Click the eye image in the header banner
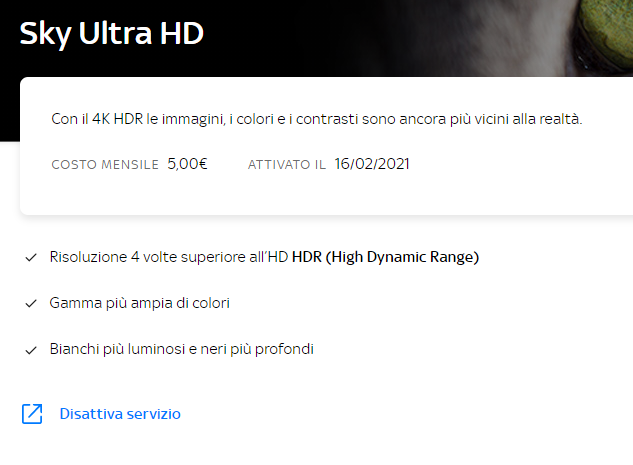633x465 pixels. [x=604, y=34]
